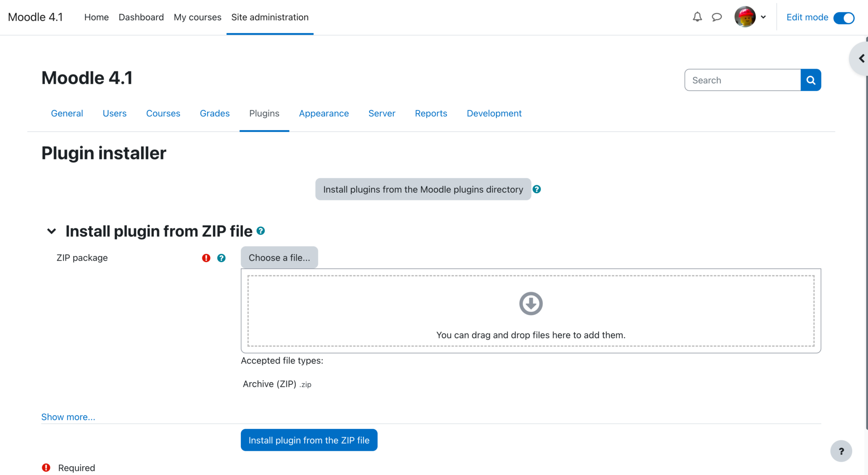Click the notification bell icon

pos(697,17)
